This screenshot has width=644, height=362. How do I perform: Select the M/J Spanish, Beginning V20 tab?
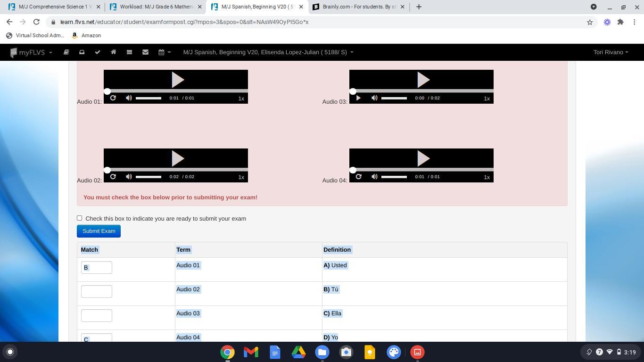coord(257,7)
